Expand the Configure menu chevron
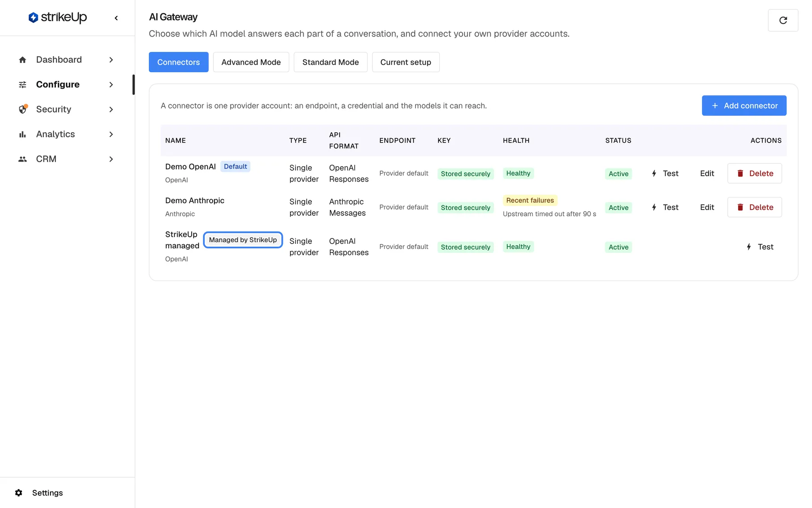812x508 pixels. pyautogui.click(x=111, y=84)
